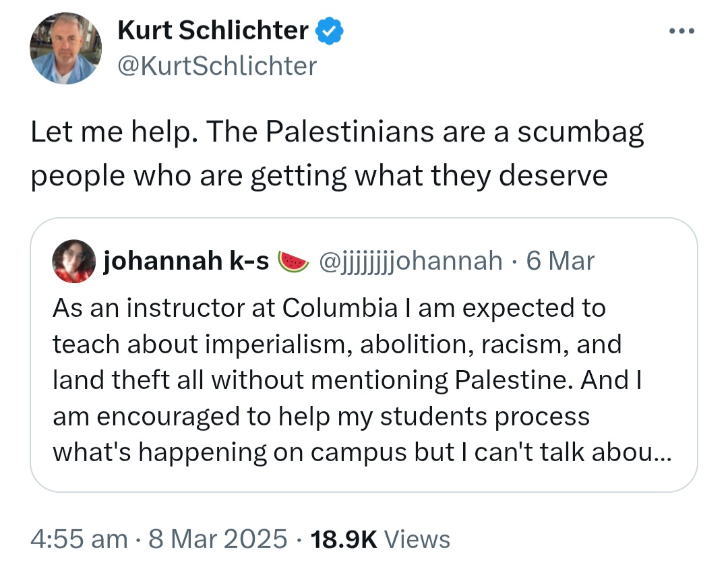Click the @jjjjjjjjohannah handle
The image size is (728, 569).
410,261
